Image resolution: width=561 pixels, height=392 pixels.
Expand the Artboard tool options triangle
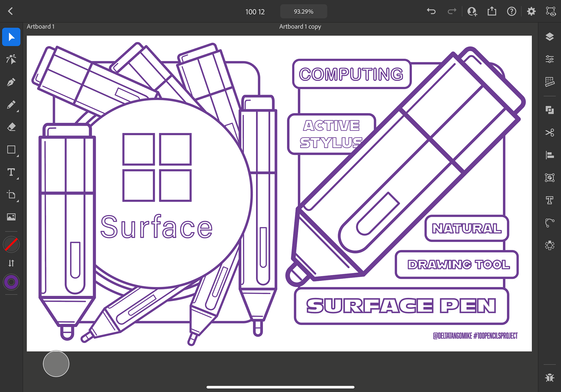[x=18, y=201]
